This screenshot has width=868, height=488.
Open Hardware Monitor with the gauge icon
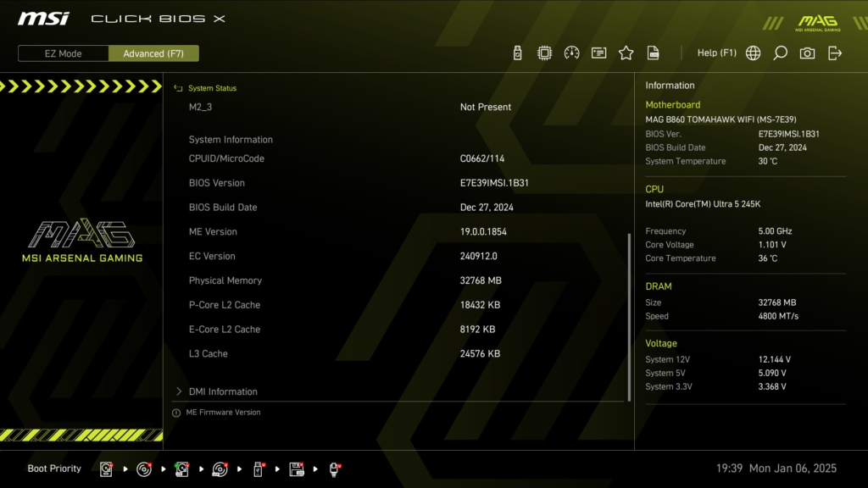(x=570, y=53)
